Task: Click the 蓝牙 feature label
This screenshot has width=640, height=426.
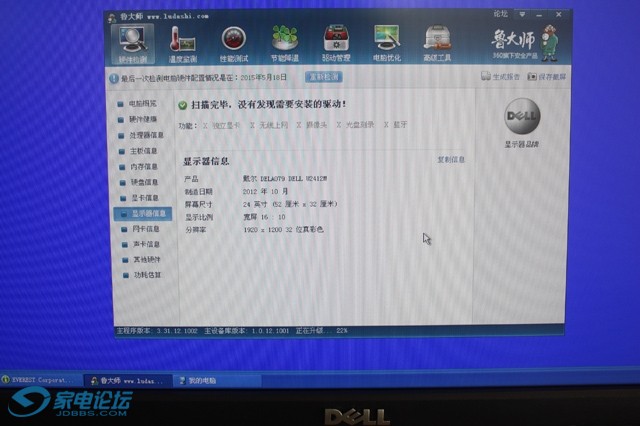Action: tap(400, 124)
